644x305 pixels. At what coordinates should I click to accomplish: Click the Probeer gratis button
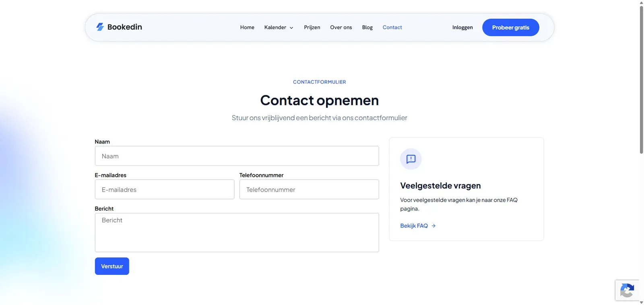[510, 27]
